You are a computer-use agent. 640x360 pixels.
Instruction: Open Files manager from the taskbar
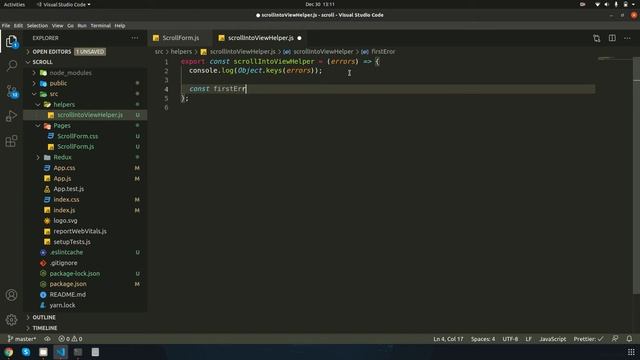(43, 352)
